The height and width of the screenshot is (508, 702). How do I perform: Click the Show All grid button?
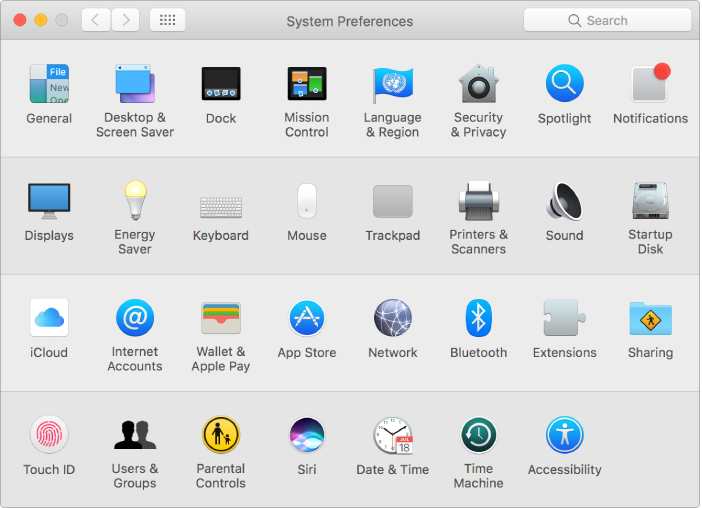click(x=167, y=20)
